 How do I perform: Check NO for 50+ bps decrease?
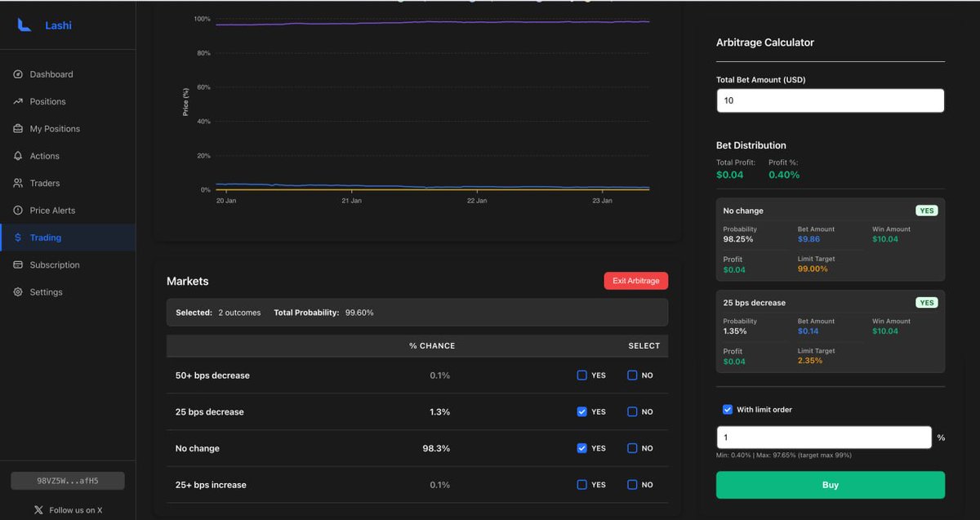click(632, 376)
